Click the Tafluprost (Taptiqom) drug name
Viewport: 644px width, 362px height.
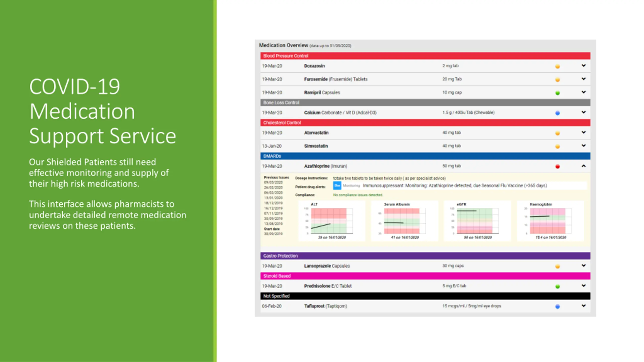pos(326,306)
